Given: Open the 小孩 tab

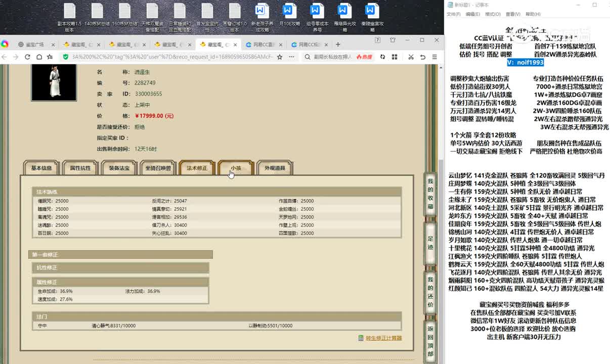Looking at the screenshot, I should click(236, 168).
